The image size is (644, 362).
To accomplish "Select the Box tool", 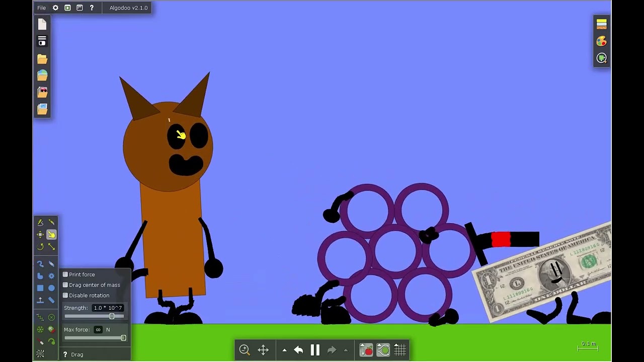I will pyautogui.click(x=40, y=288).
